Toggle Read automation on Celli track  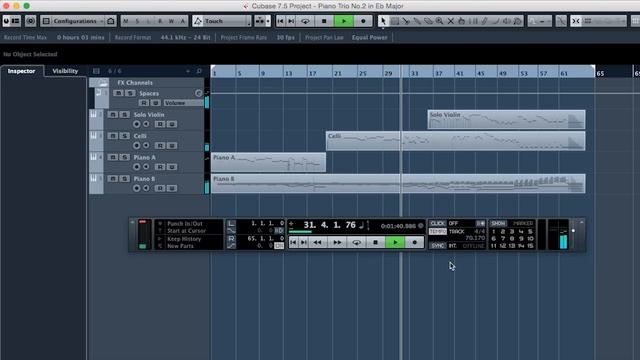tap(160, 145)
